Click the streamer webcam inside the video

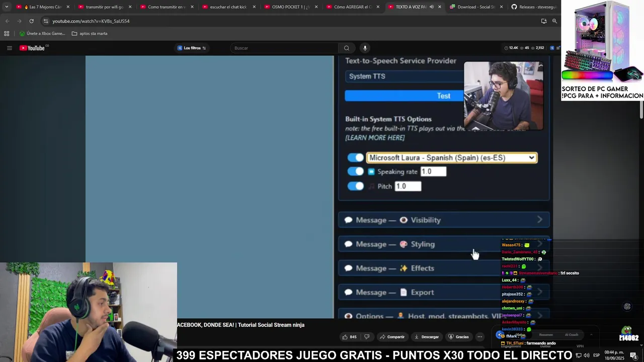tap(503, 96)
